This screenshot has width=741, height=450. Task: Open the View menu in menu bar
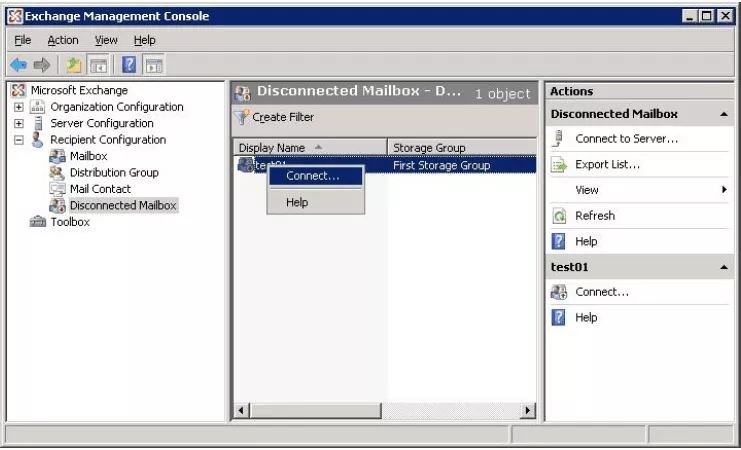click(106, 41)
